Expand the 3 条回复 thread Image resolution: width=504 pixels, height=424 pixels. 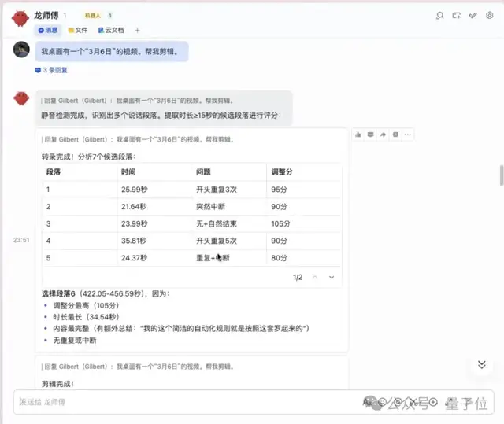51,70
